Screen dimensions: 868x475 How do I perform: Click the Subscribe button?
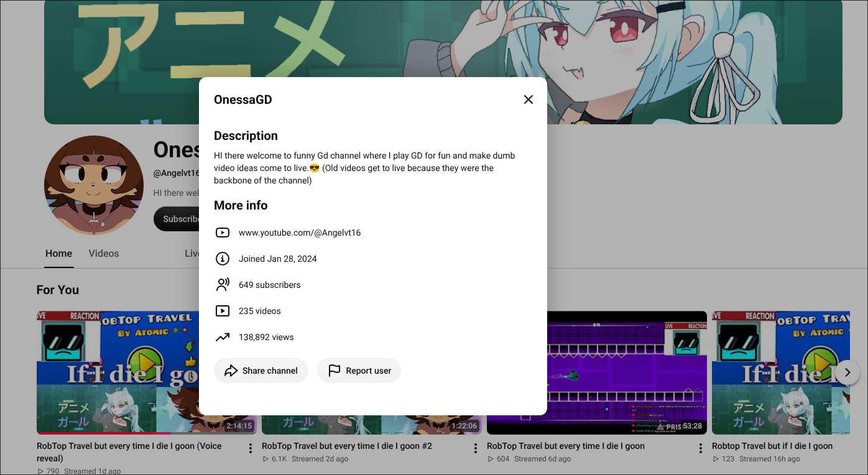176,219
